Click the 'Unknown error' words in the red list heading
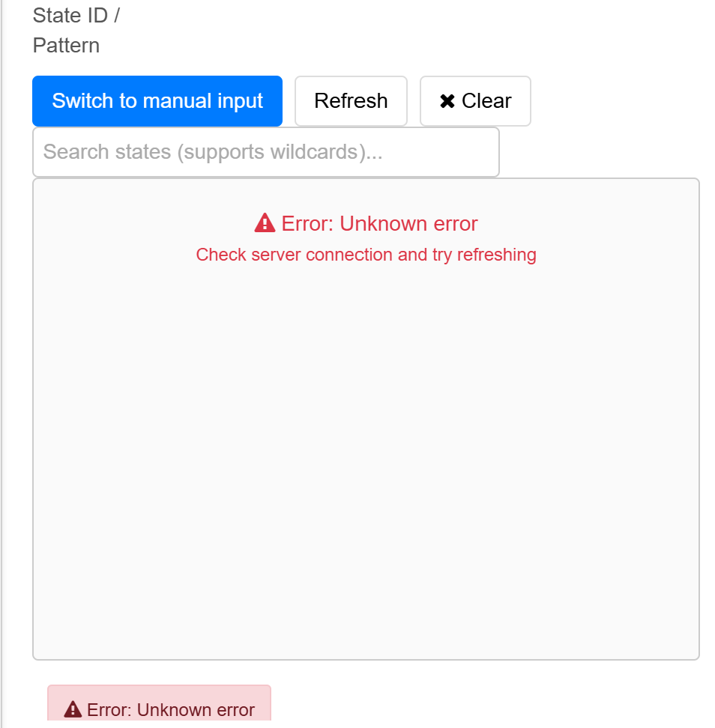Screen dimensions: 715x728 [408, 223]
